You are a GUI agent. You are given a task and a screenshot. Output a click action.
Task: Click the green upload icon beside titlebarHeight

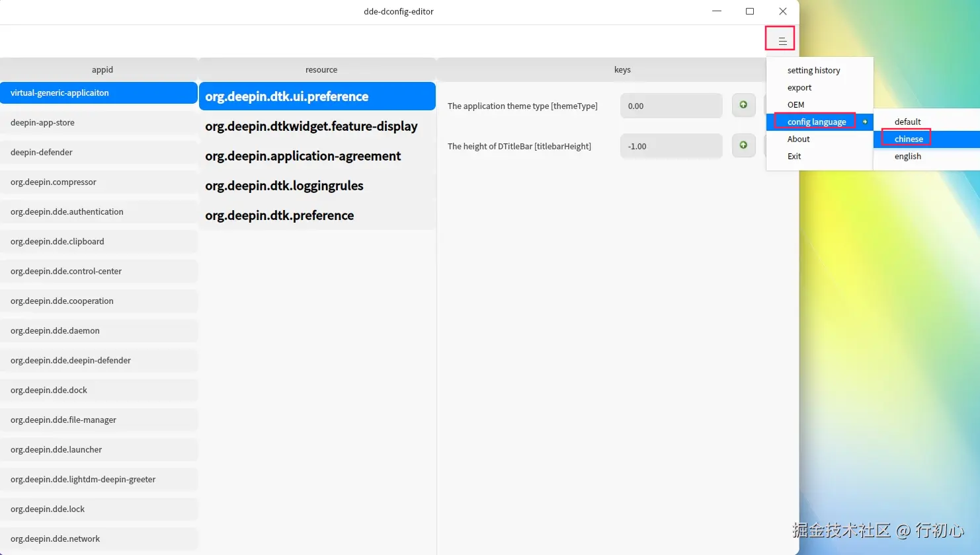pyautogui.click(x=743, y=145)
